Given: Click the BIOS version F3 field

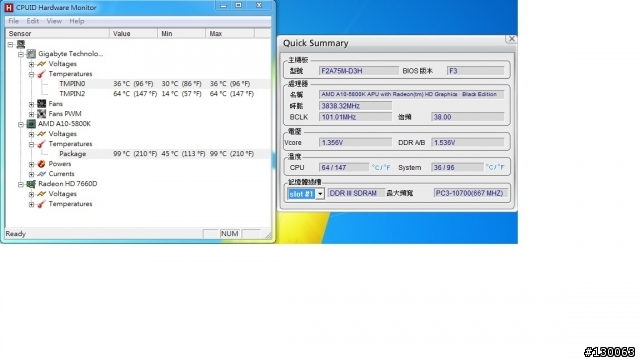Looking at the screenshot, I should pyautogui.click(x=476, y=71).
